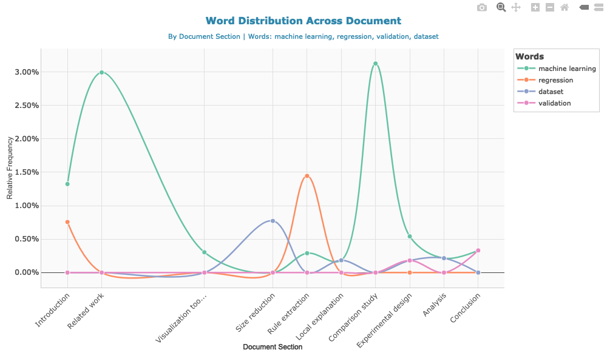Screen dimensions: 607x364
Task: Click the Related work axis label
Action: pos(86,312)
